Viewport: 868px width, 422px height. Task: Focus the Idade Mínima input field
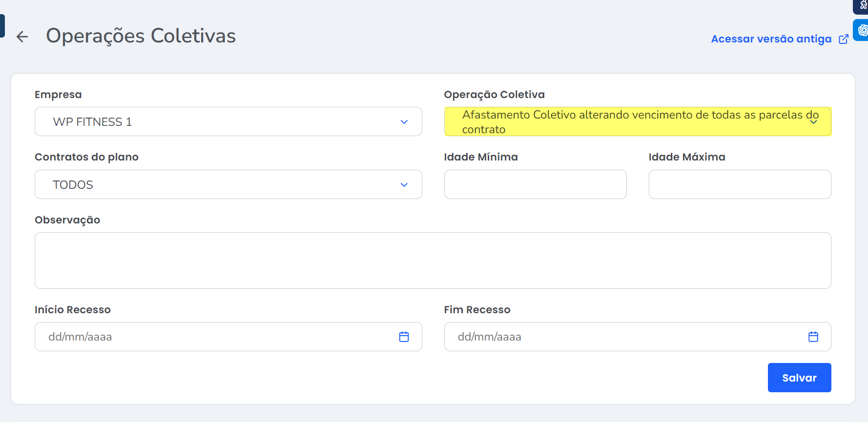pyautogui.click(x=535, y=184)
